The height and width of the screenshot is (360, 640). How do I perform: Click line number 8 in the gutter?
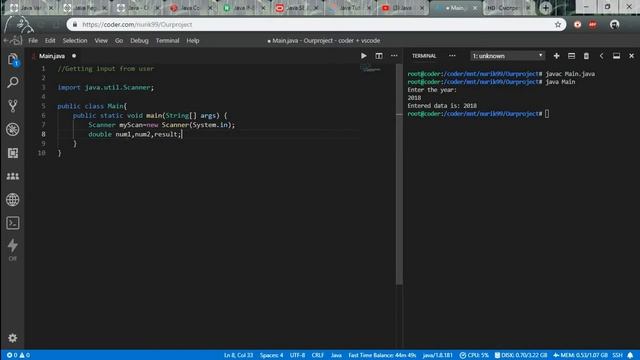(43, 134)
